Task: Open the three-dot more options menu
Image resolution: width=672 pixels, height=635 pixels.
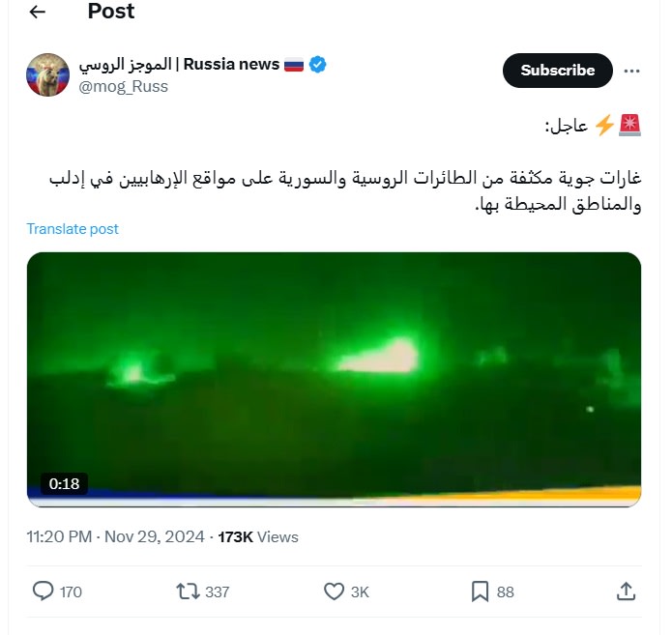Action: (x=631, y=71)
